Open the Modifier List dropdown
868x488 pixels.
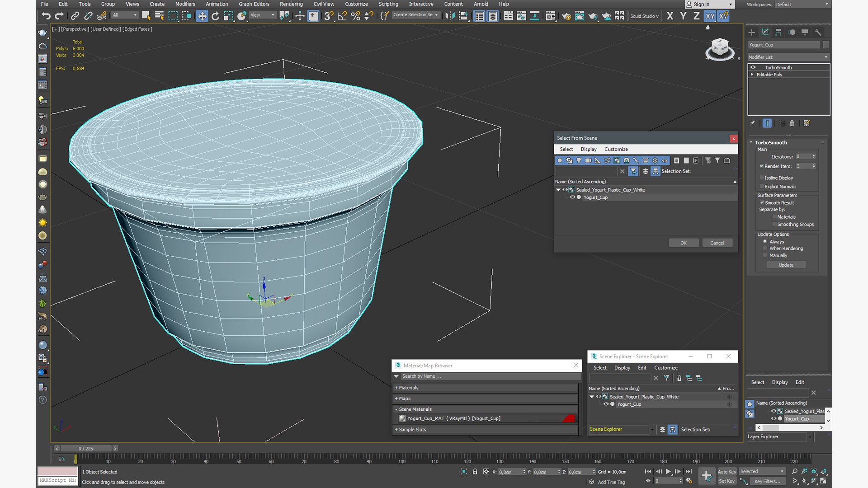(x=788, y=57)
